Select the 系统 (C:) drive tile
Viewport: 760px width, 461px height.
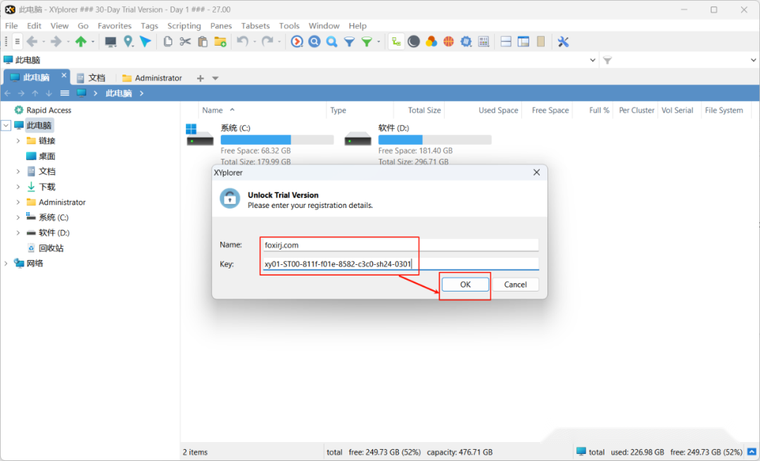coord(260,144)
